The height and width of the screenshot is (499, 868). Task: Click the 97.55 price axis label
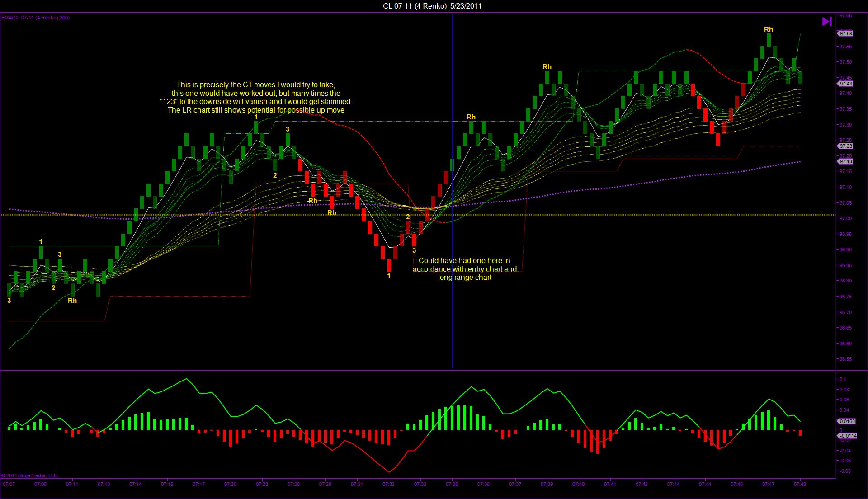[x=846, y=47]
